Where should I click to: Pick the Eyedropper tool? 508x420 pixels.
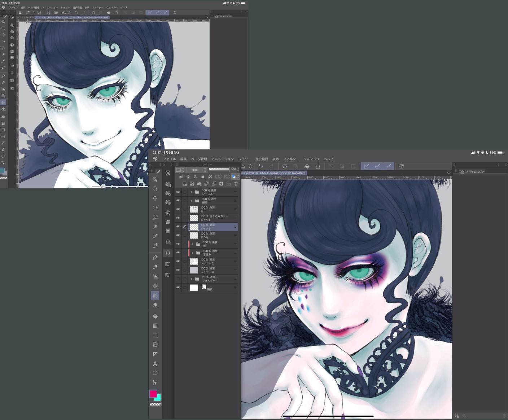[x=155, y=236]
